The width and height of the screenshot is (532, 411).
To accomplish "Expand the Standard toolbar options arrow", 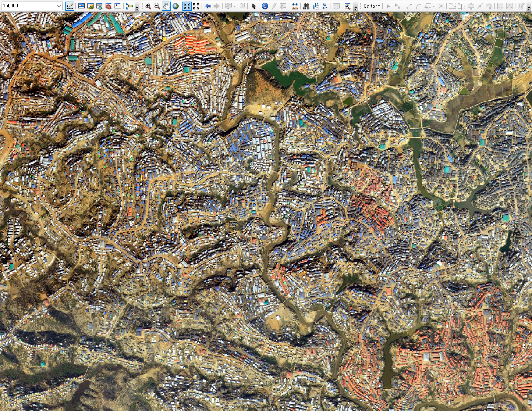I will click(137, 9).
